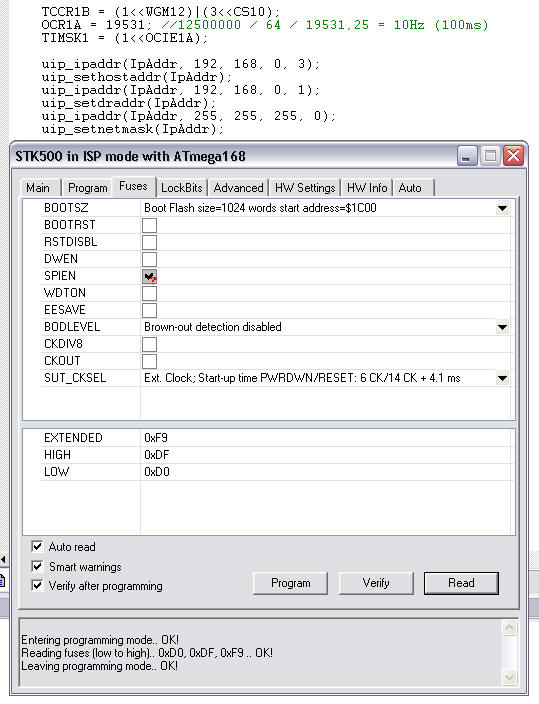
Task: Toggle the SPIEN fuse checkbox
Action: (x=149, y=277)
